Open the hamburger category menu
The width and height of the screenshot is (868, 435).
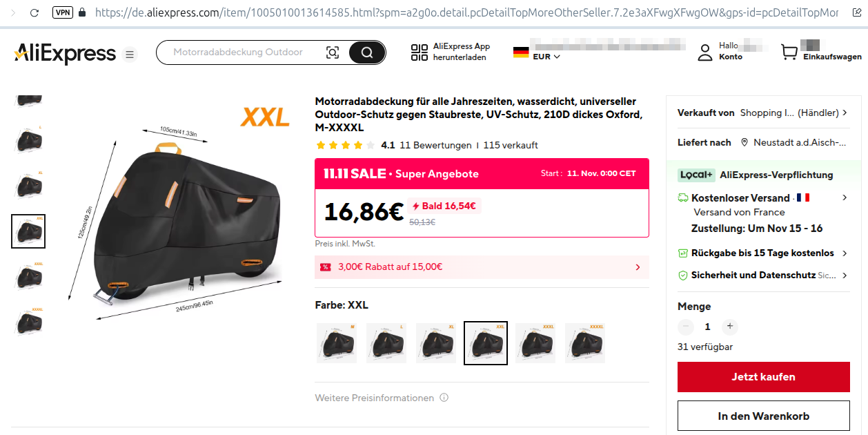130,55
